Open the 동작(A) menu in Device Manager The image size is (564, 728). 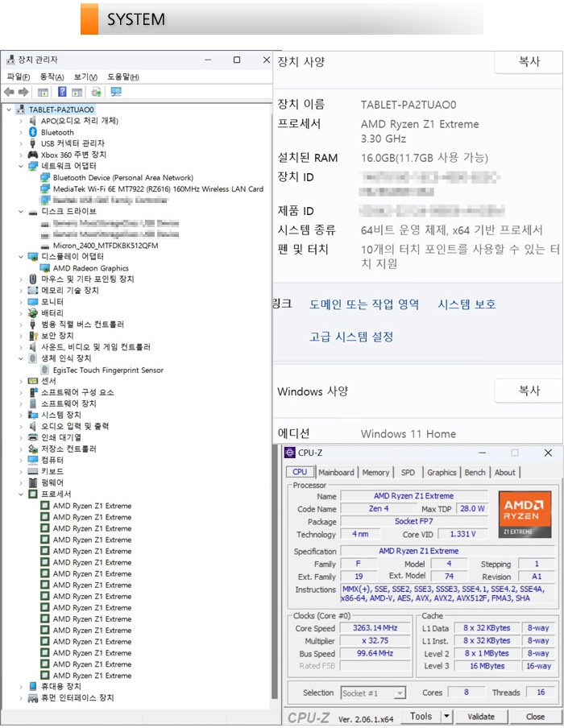point(52,77)
